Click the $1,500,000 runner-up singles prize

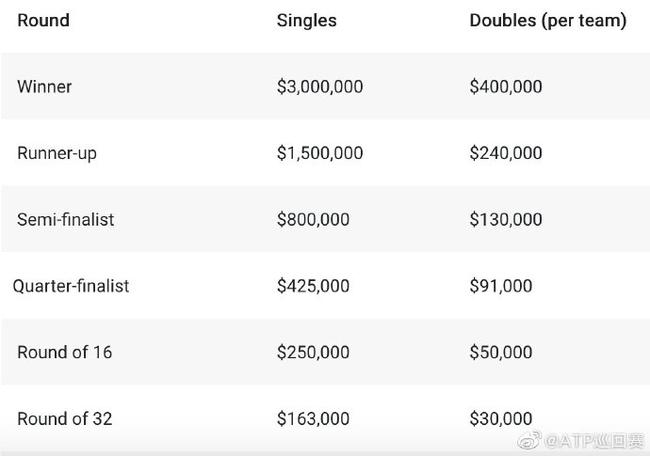pyautogui.click(x=320, y=153)
